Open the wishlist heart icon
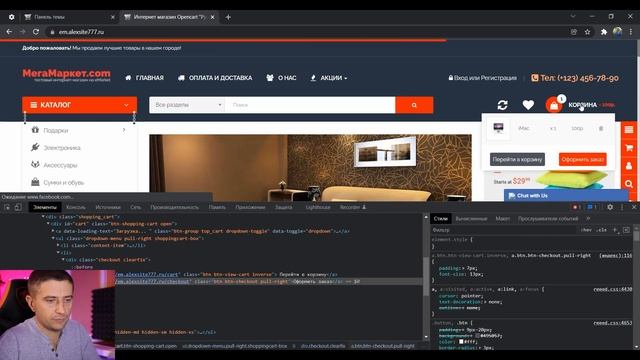The width and height of the screenshot is (640, 360). click(x=528, y=105)
